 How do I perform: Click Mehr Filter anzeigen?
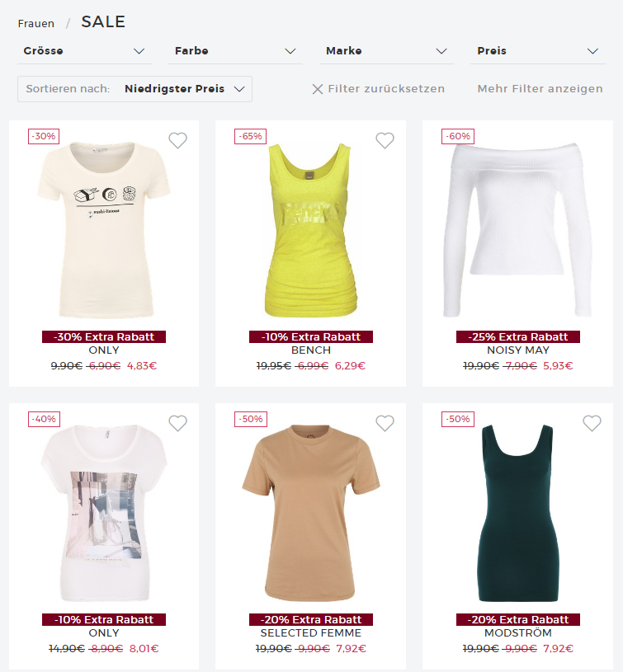point(540,89)
